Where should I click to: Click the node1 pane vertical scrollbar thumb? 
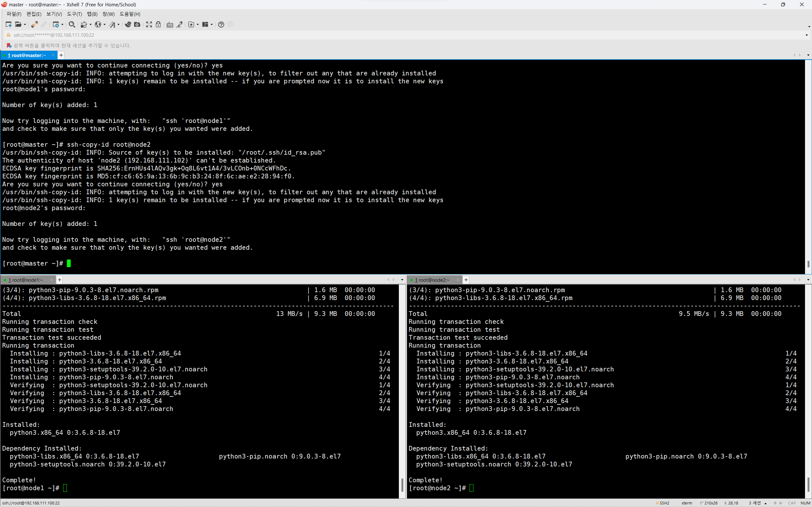[x=402, y=485]
